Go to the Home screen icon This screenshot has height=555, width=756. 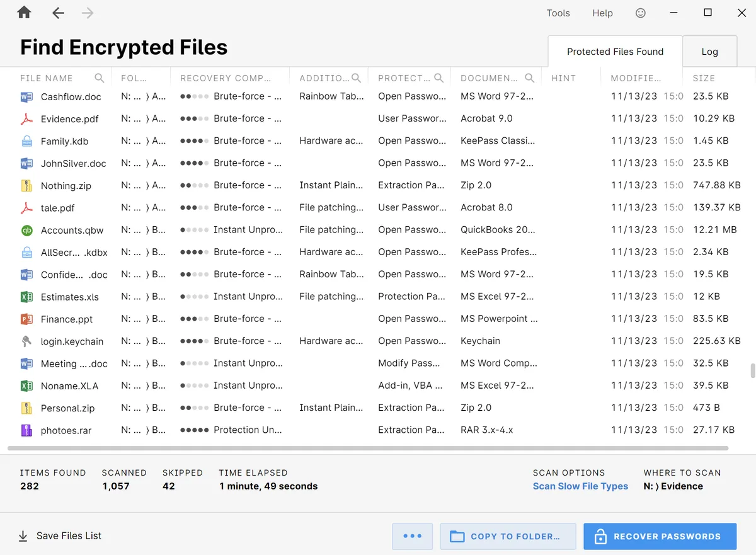(24, 13)
